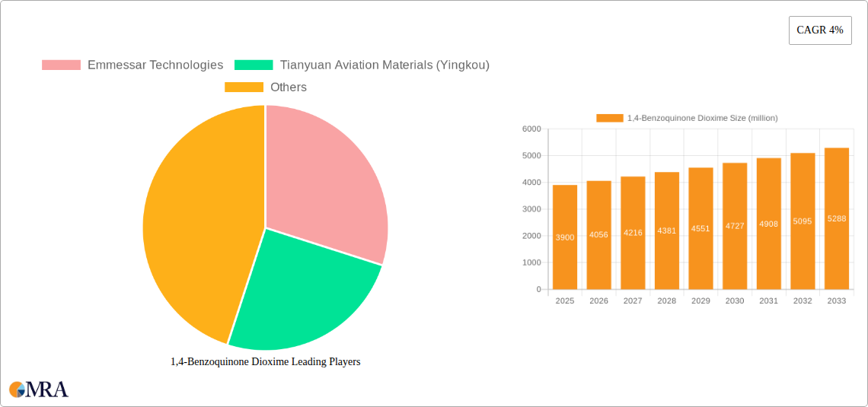Click the MRA logo

pos(39,389)
